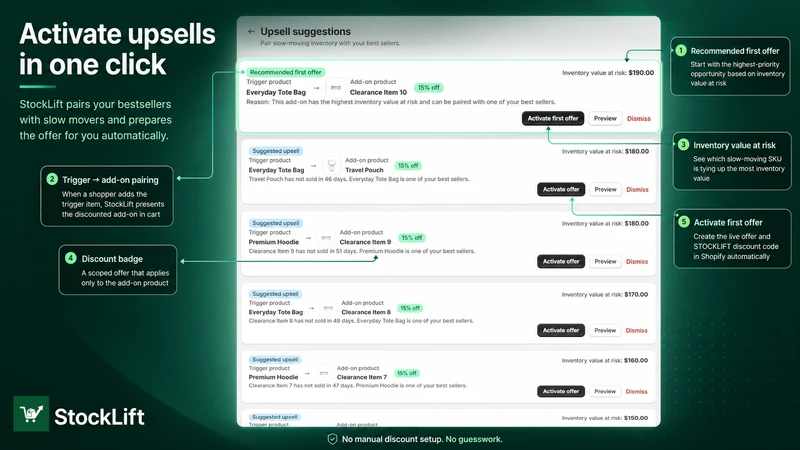Screen dimensions: 800x450
Task: Go back using the arrow beside Upsell suggestions
Action: click(x=251, y=32)
